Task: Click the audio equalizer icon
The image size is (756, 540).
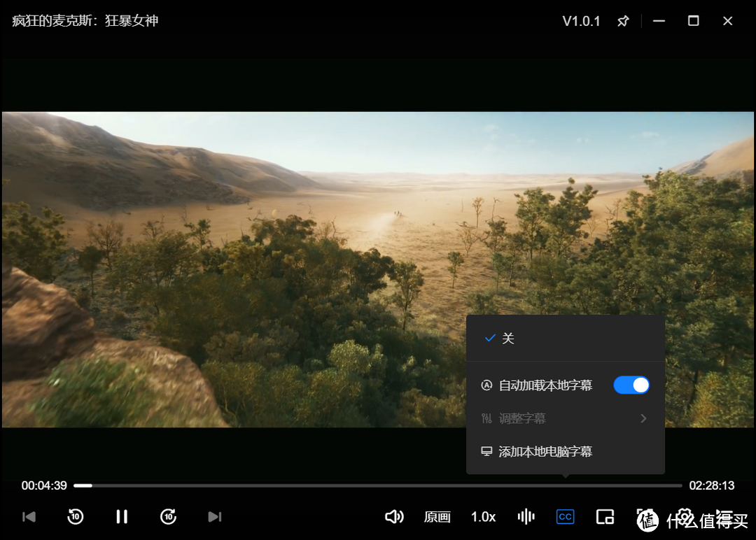Action: pos(526,516)
